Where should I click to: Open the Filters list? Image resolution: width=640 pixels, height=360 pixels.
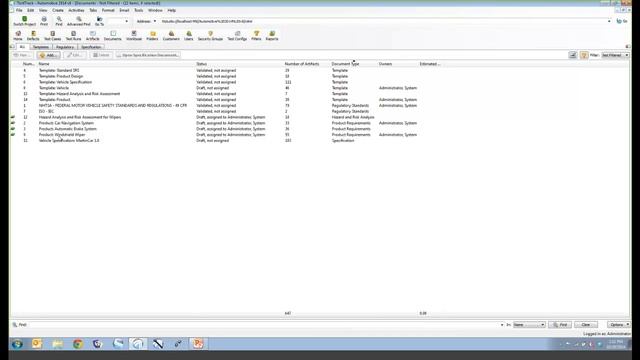coord(256,36)
